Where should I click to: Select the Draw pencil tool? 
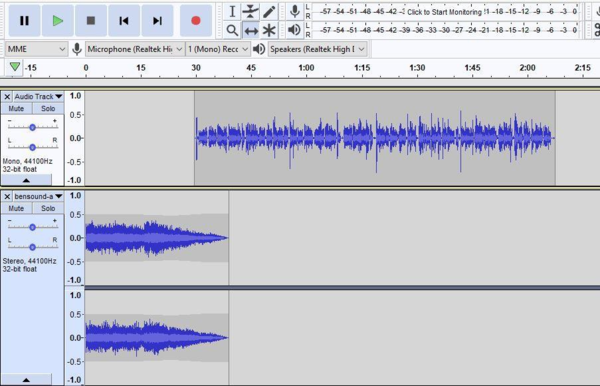(x=269, y=11)
